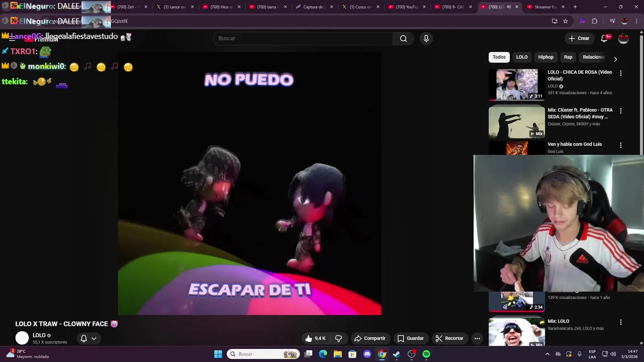The image size is (644, 362).
Task: Click the Windows taskbar Buscar search box
Action: coord(263,354)
